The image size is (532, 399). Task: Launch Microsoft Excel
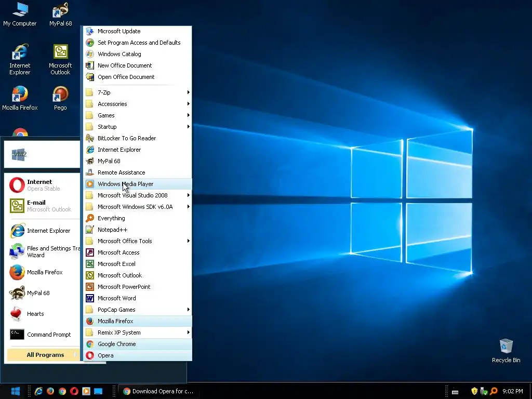coord(138,264)
